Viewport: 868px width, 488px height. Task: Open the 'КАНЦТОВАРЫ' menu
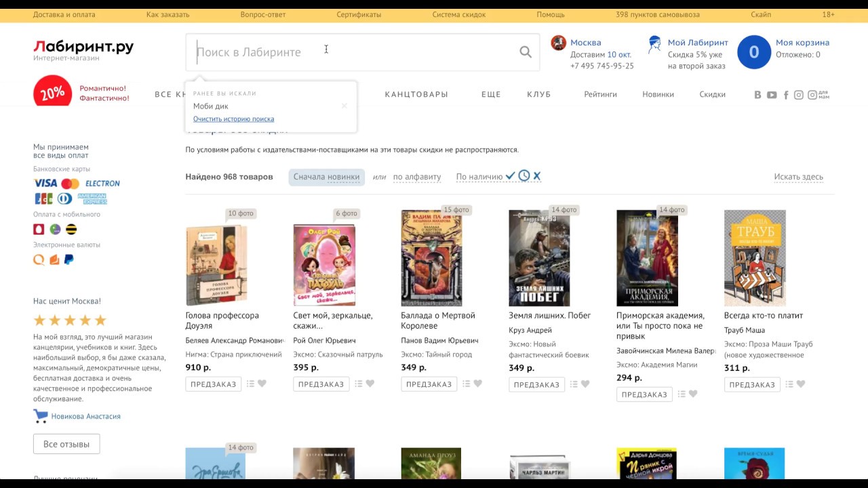416,95
